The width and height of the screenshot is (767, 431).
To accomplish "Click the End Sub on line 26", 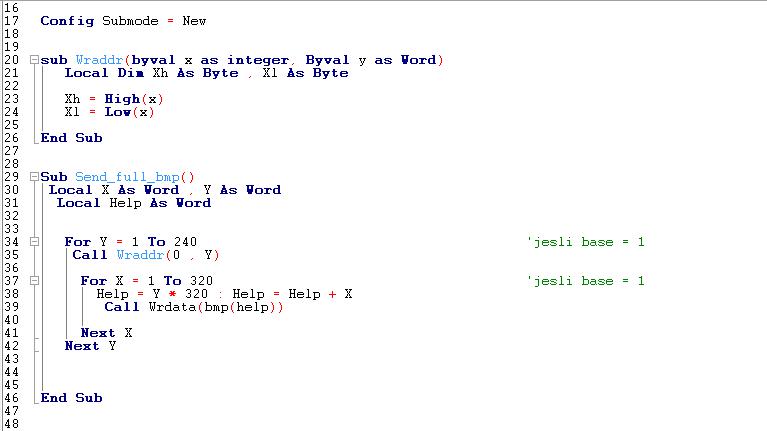I will [x=71, y=138].
